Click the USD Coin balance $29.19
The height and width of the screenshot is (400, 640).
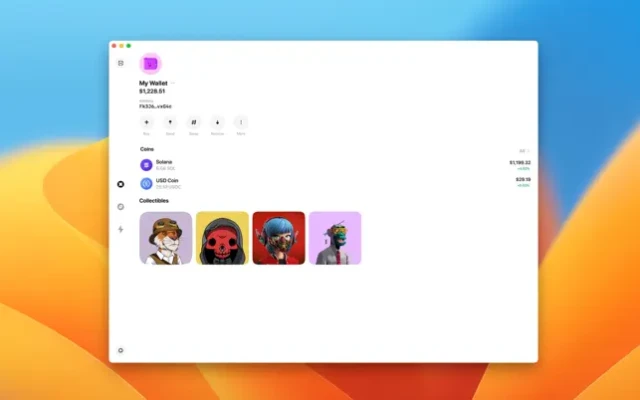click(x=523, y=179)
